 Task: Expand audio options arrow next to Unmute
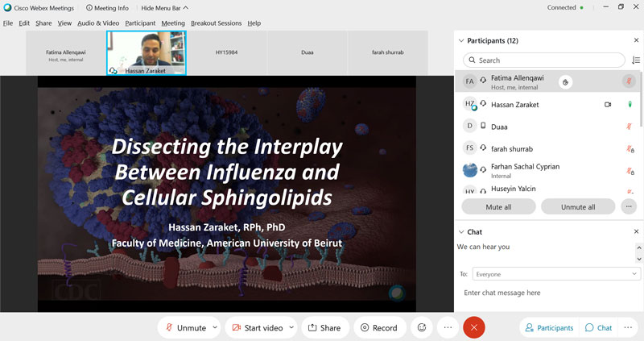tap(215, 327)
